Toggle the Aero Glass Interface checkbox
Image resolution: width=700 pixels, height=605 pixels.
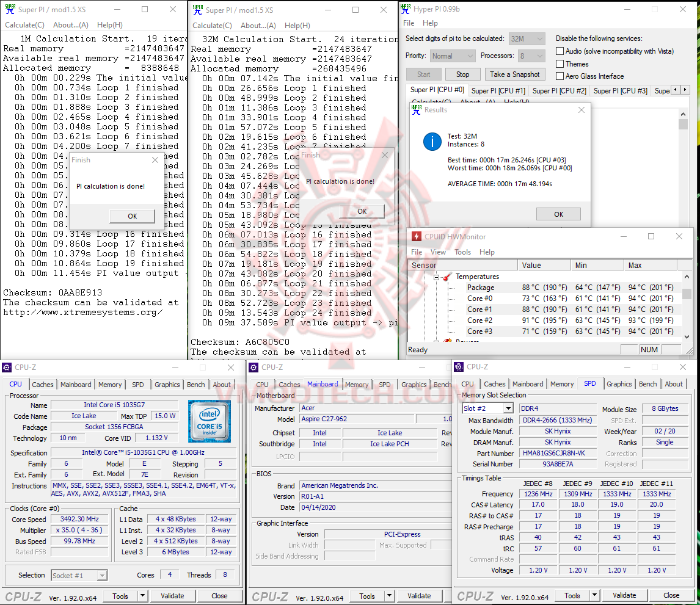tap(560, 76)
